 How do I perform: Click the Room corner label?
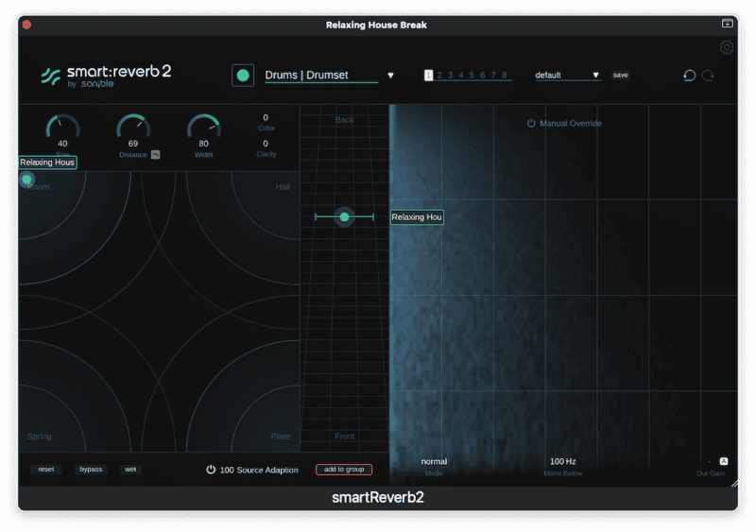coord(39,187)
